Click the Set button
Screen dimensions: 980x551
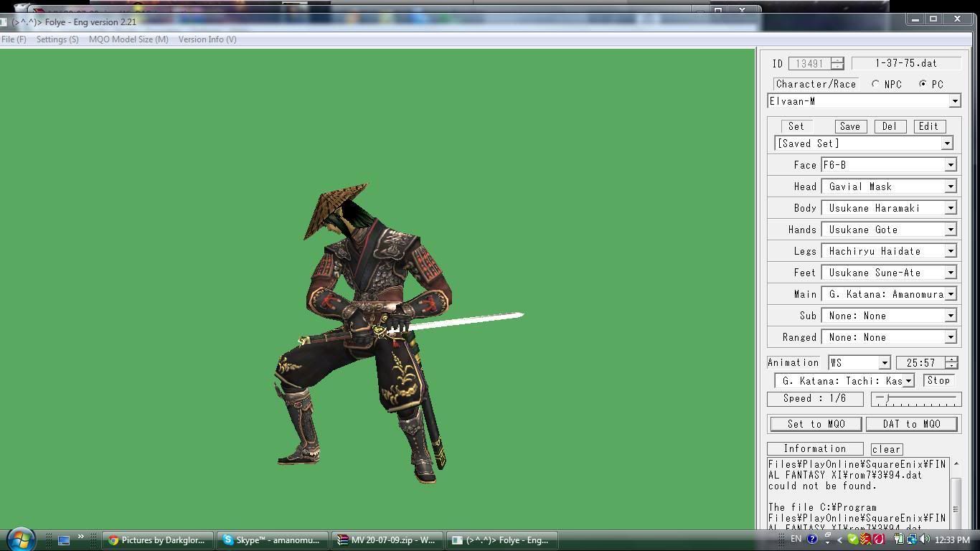point(796,126)
